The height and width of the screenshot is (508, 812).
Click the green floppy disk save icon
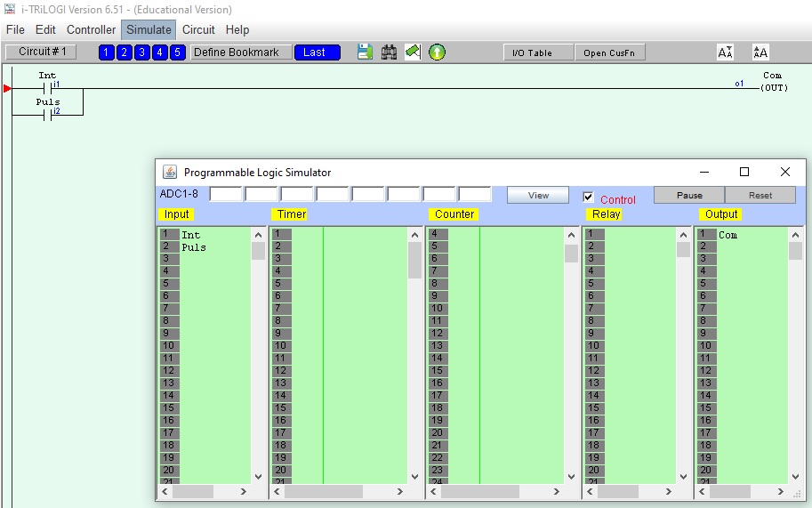(x=365, y=52)
